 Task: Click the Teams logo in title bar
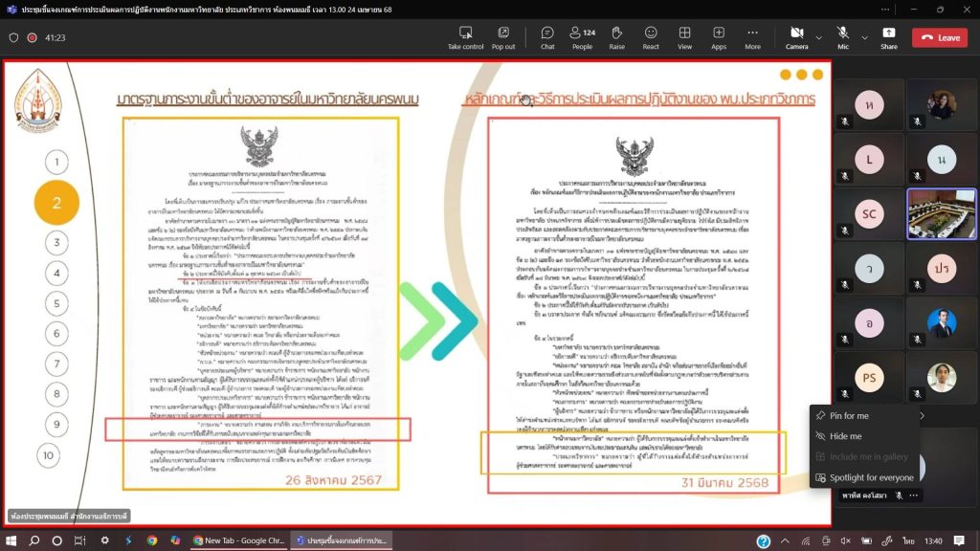click(x=11, y=10)
